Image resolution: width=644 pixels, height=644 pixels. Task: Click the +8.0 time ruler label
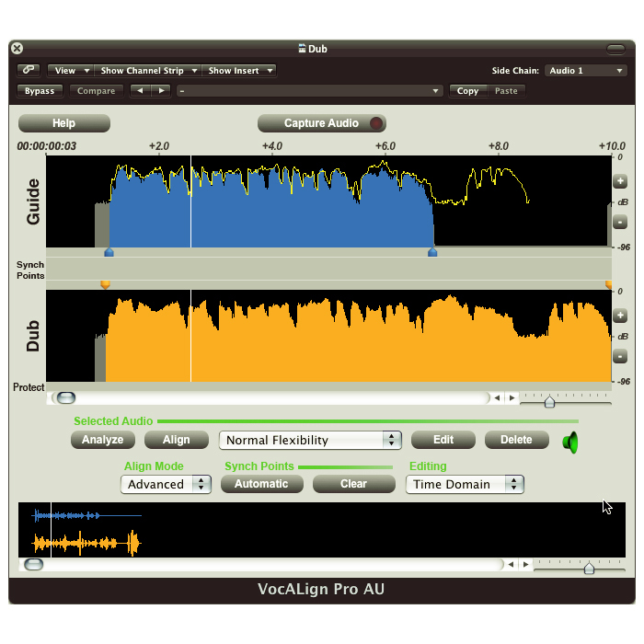(x=499, y=146)
